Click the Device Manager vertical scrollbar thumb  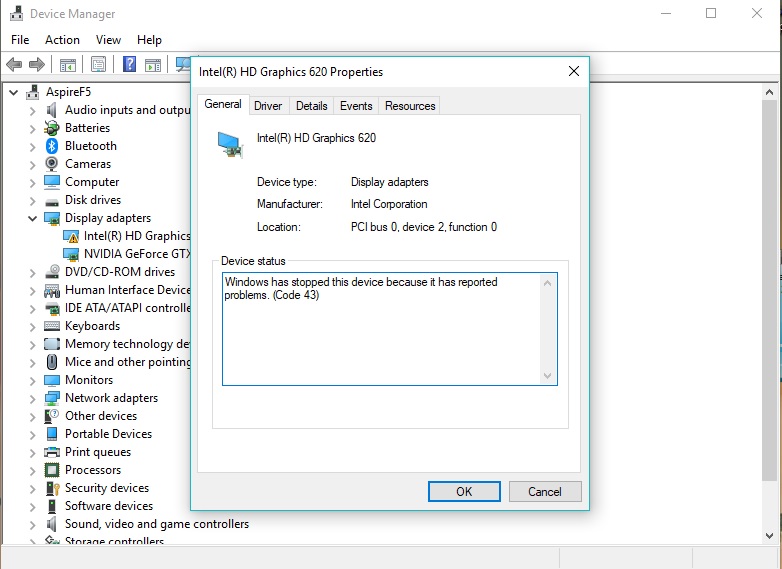tap(769, 291)
